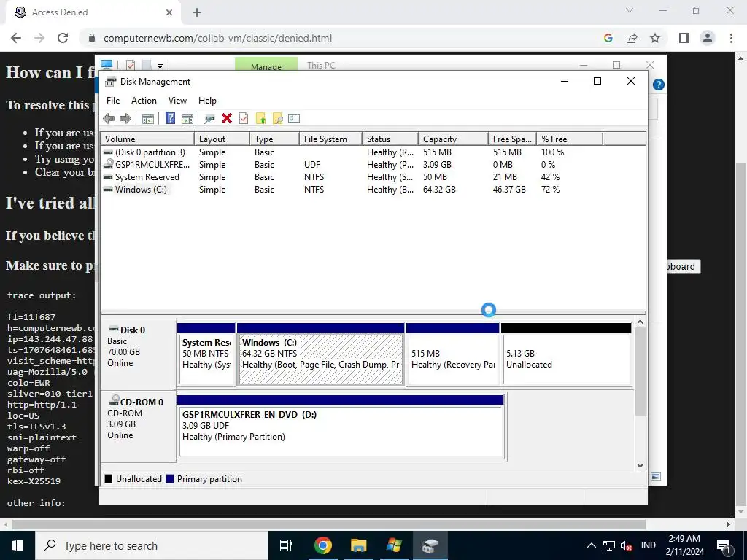
Task: Toggle Show/Hide Action Pane toolbar icon
Action: 187,119
